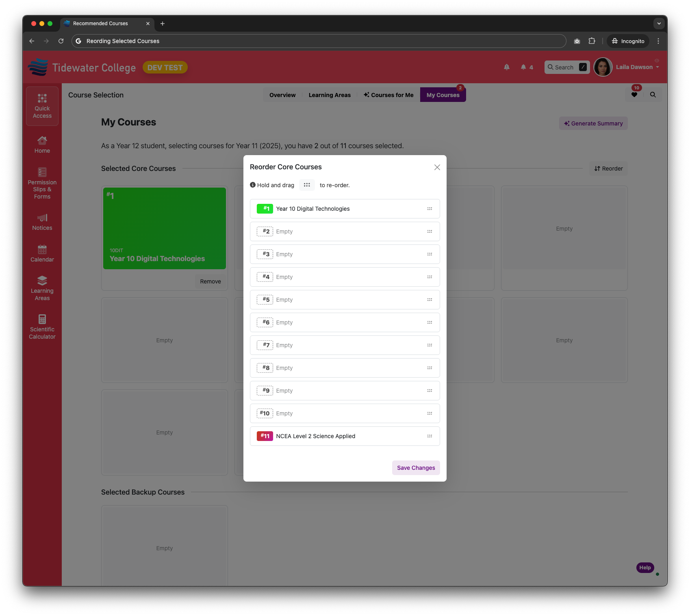
Task: Save Changes in reorder dialog
Action: 416,468
